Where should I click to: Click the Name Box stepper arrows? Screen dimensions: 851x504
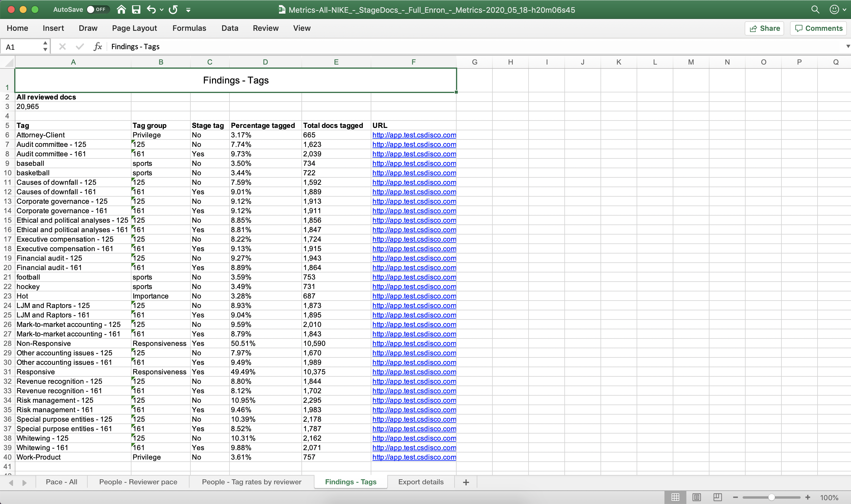pyautogui.click(x=45, y=46)
